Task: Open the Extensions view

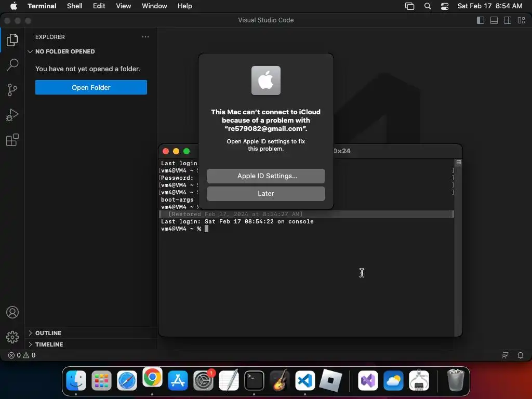Action: pos(12,140)
